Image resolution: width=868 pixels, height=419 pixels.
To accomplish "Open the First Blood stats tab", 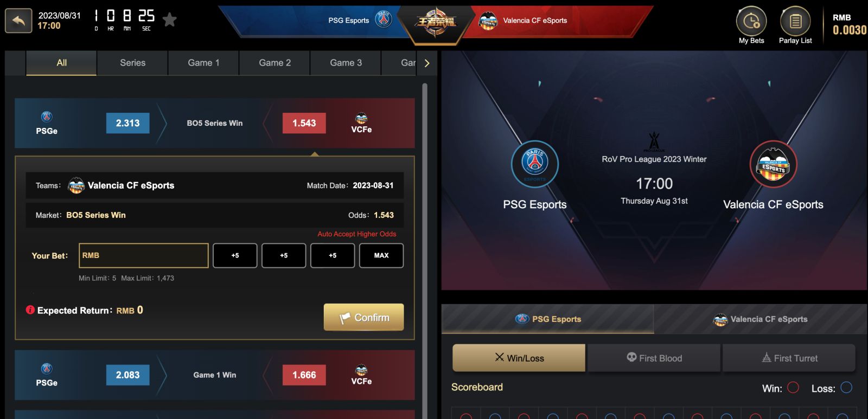I will [654, 358].
